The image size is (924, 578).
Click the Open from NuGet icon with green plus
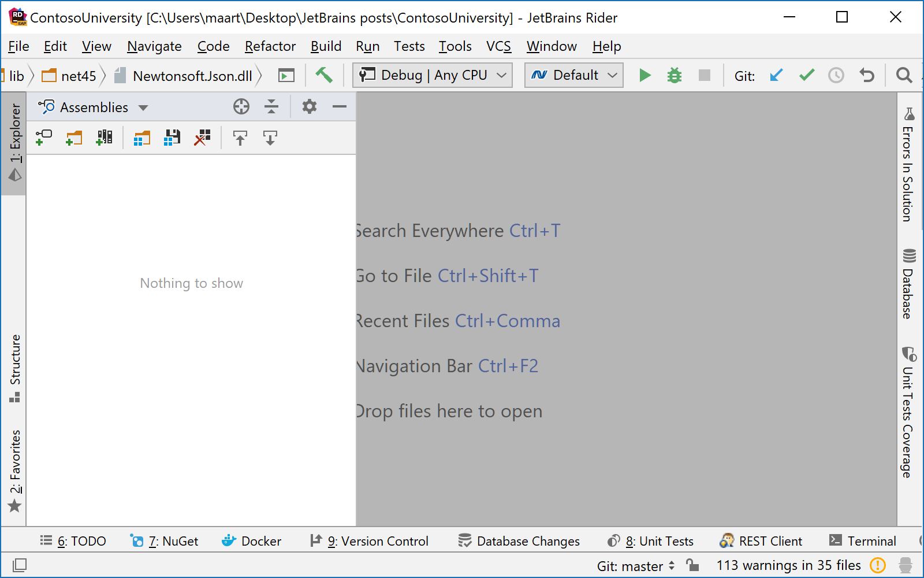click(44, 138)
